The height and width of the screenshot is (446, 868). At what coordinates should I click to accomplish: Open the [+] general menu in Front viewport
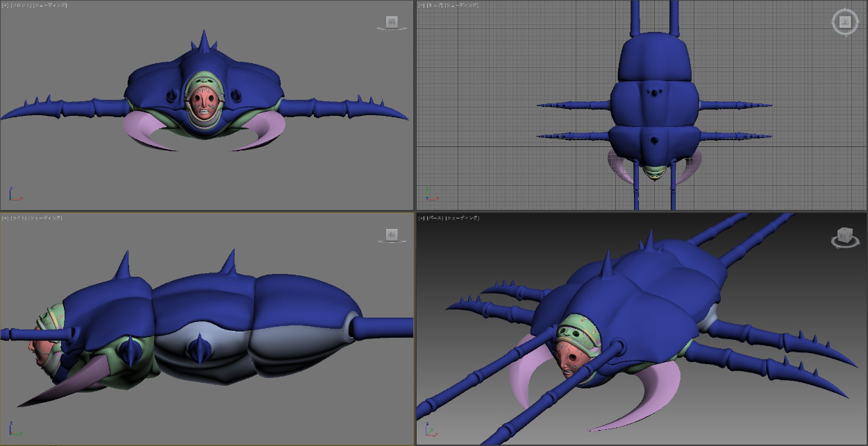[6, 5]
